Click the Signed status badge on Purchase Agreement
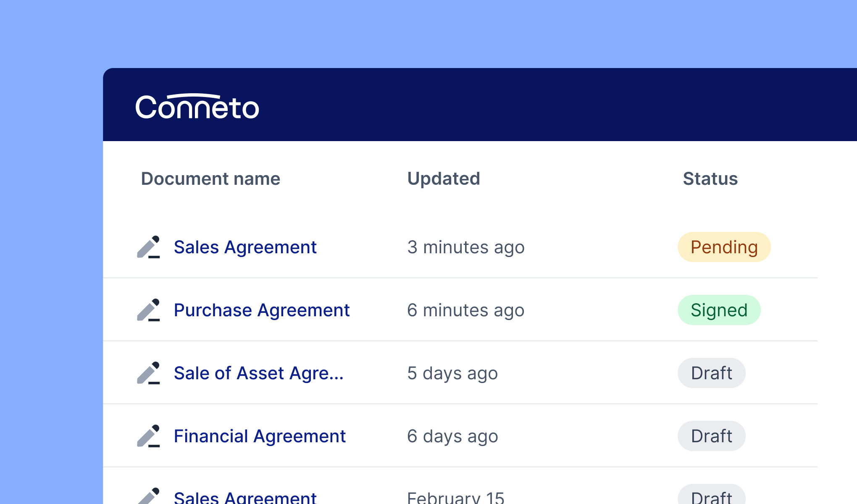The width and height of the screenshot is (857, 504). coord(719,310)
